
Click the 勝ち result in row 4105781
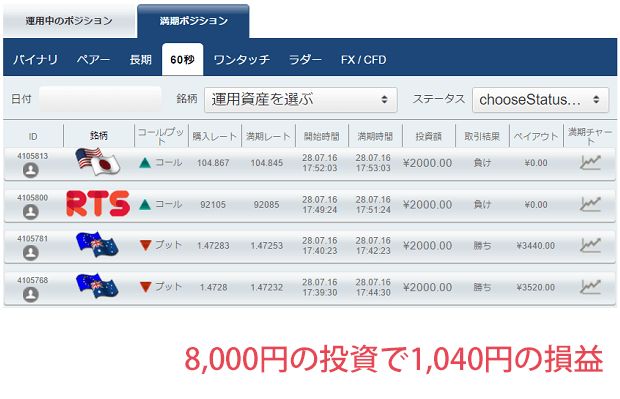tap(482, 246)
